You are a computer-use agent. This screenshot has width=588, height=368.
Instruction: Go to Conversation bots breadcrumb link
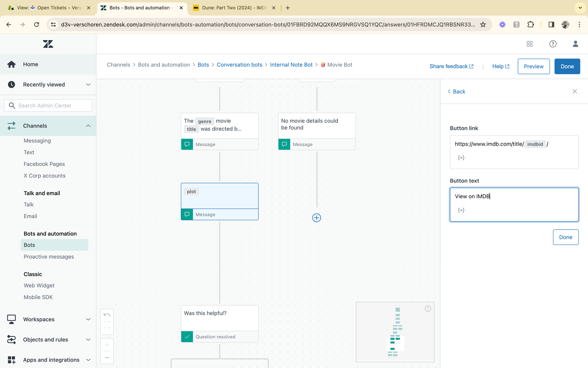coord(239,65)
